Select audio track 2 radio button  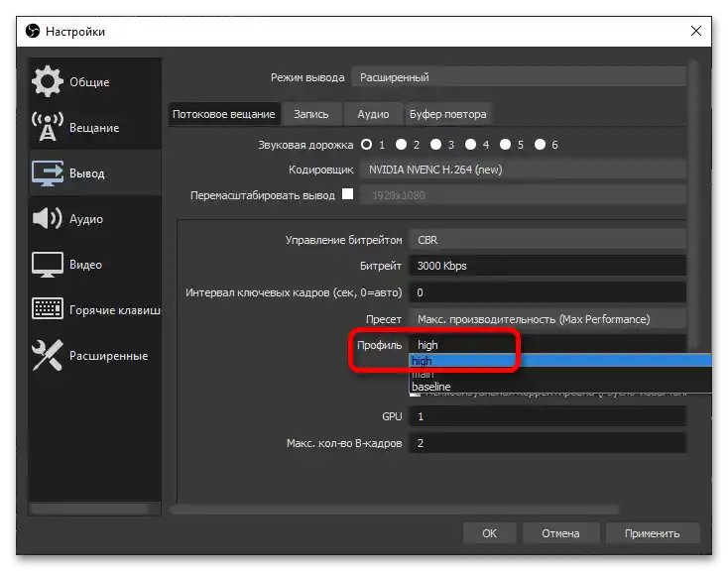[401, 145]
